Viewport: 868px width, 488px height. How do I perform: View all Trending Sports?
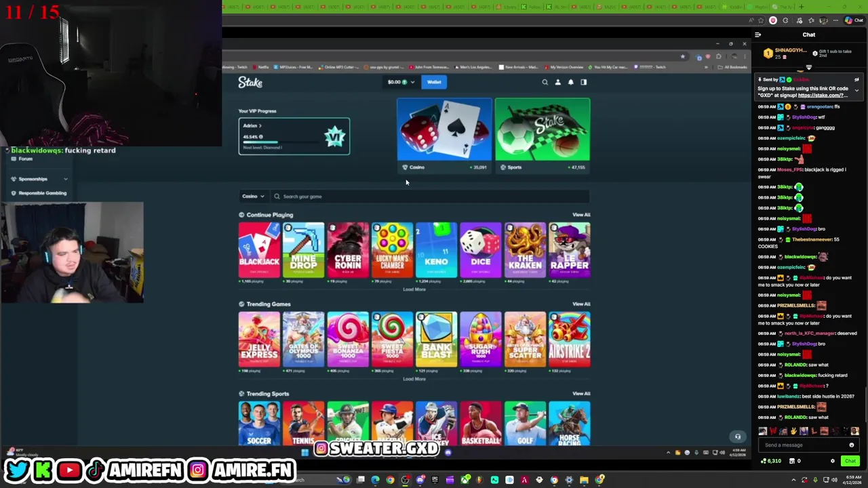click(x=581, y=394)
